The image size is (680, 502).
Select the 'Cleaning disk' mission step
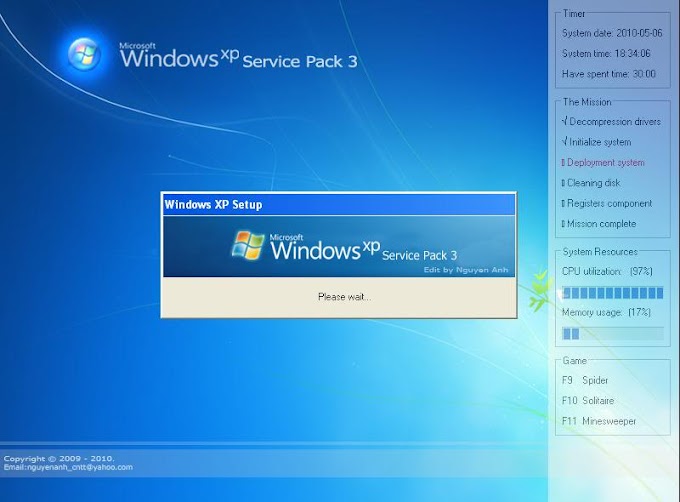591,183
